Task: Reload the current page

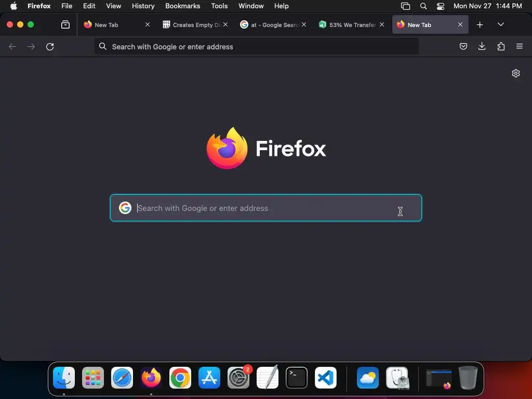Action: click(50, 46)
